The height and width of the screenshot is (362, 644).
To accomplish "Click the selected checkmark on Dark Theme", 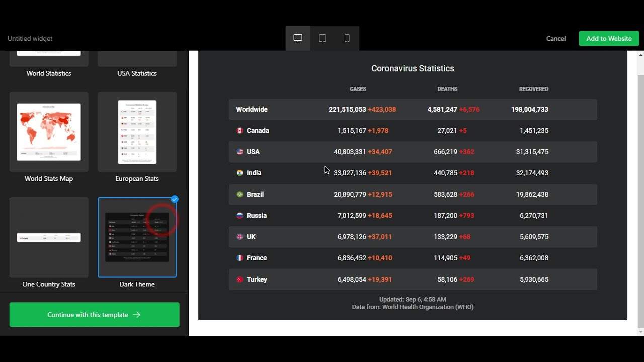I will pos(175,199).
